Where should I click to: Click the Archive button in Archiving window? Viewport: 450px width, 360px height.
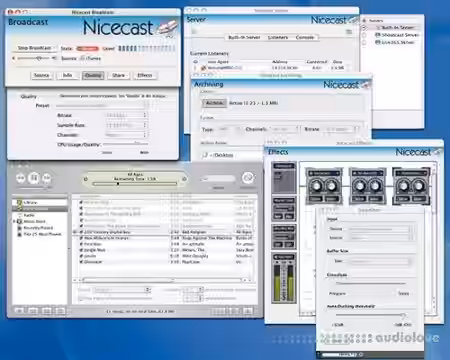point(214,103)
